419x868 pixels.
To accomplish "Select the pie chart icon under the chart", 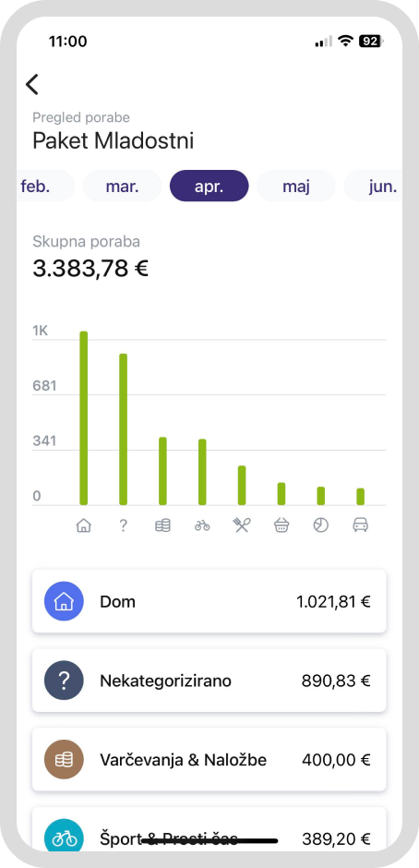I will [321, 525].
